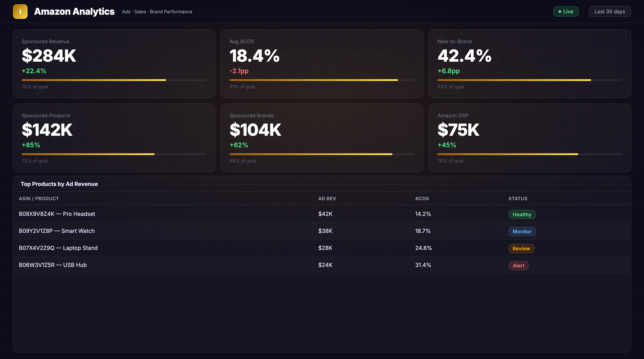The image size is (644, 359).
Task: Click the Live status indicator badge
Action: pos(566,12)
